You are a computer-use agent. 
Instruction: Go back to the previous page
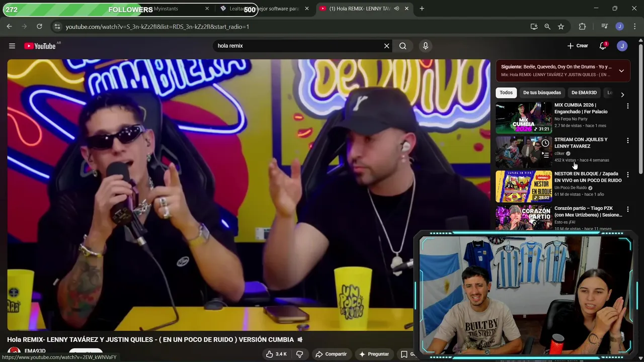pyautogui.click(x=9, y=27)
